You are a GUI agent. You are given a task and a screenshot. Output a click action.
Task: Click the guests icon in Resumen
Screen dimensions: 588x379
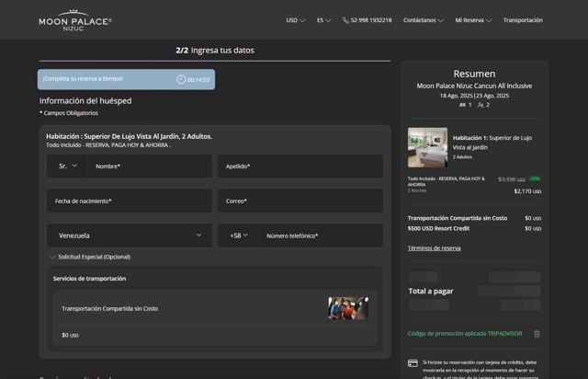coord(481,105)
